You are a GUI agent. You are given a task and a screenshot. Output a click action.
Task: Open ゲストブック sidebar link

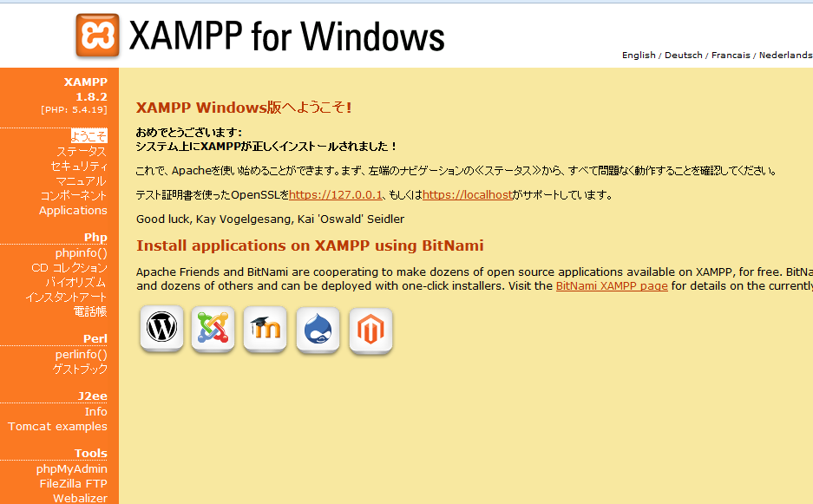[x=80, y=369]
